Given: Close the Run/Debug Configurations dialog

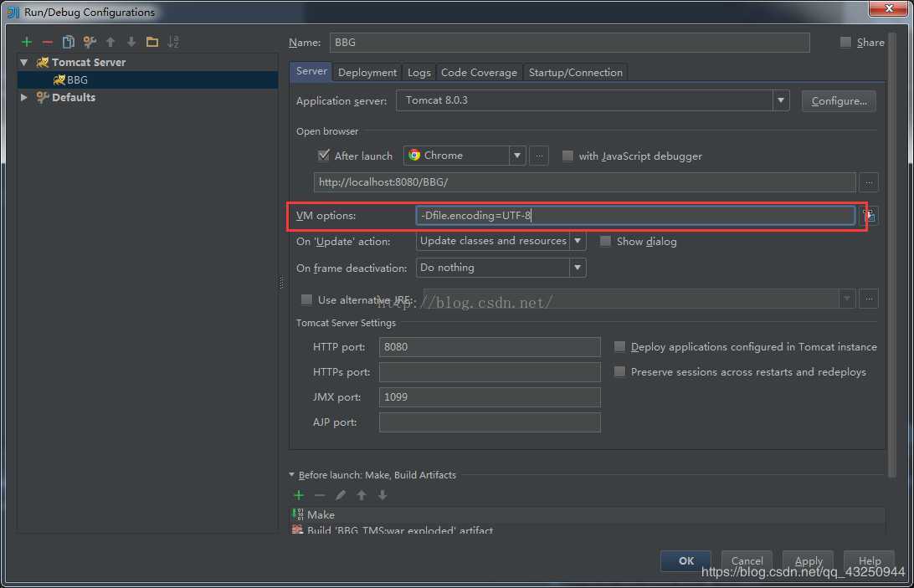Looking at the screenshot, I should (888, 8).
